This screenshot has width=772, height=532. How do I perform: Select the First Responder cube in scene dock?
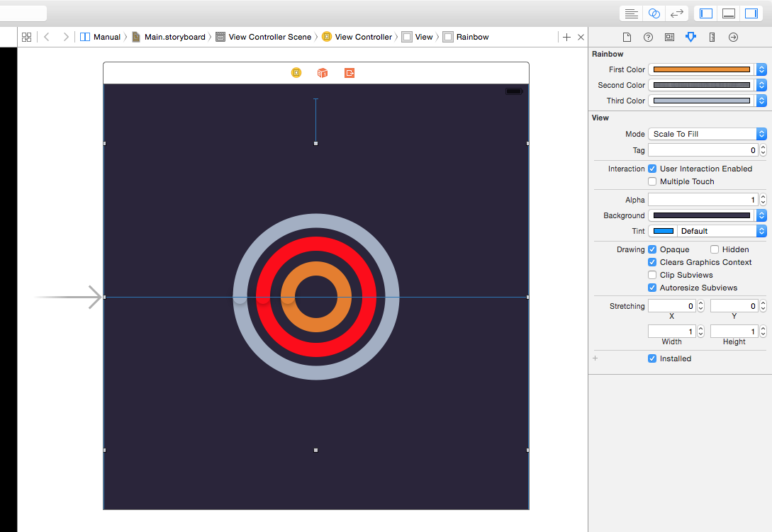(x=323, y=72)
